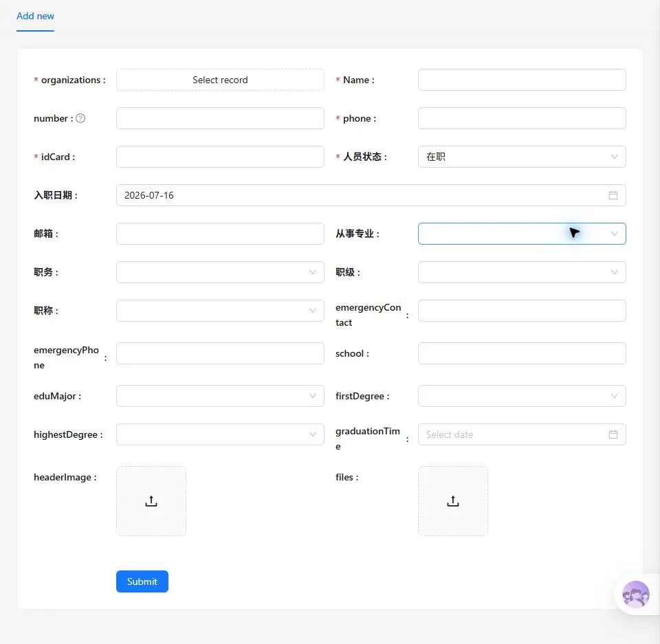Expand the 职称 dropdown

[220, 311]
